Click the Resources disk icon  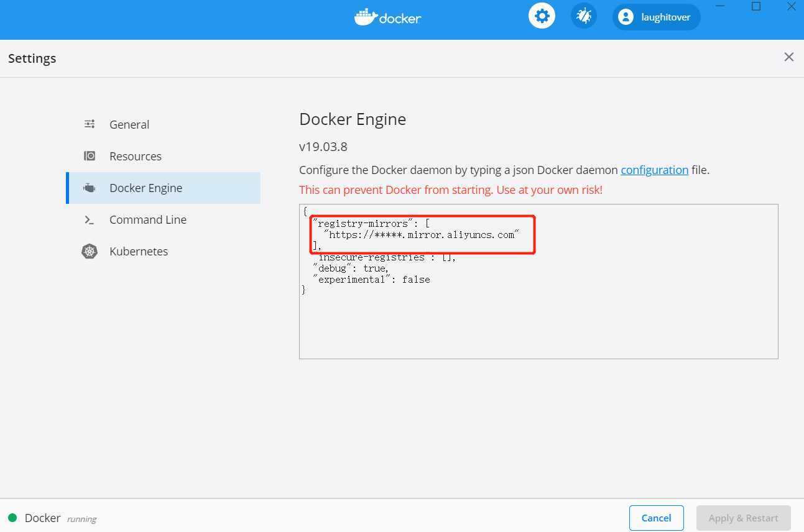(x=90, y=156)
